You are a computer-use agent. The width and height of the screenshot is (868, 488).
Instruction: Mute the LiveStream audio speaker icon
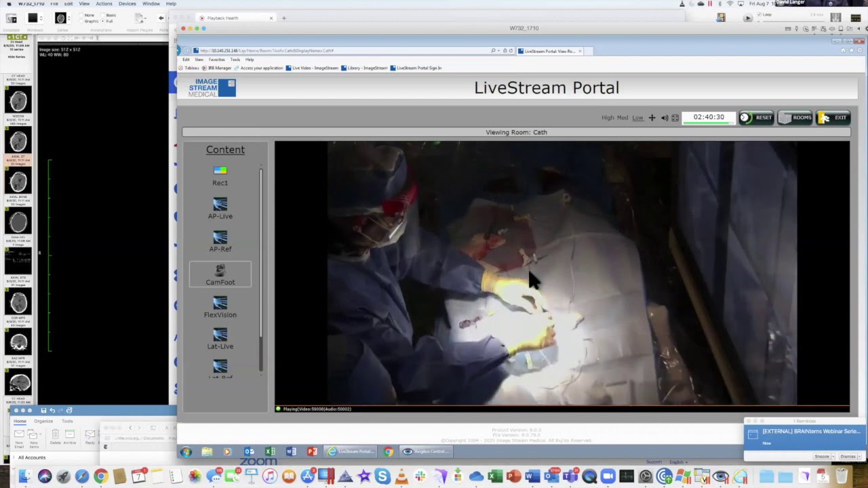[665, 118]
